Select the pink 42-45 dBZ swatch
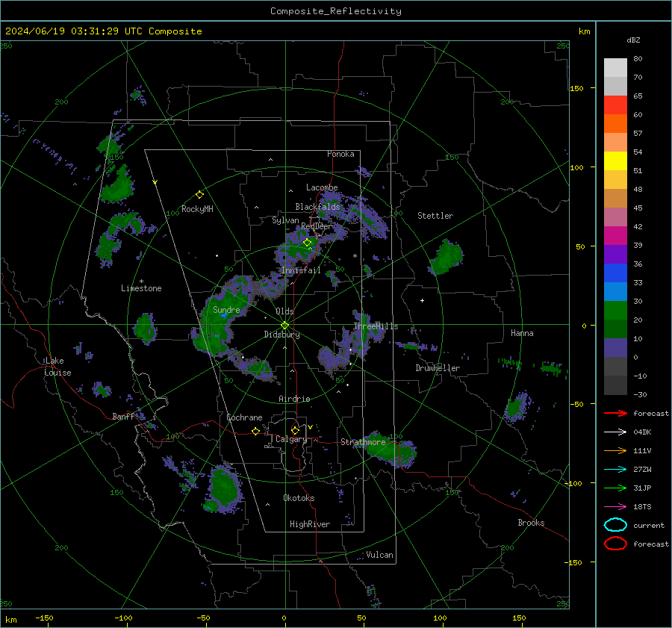This screenshot has height=628, width=672. pos(615,217)
